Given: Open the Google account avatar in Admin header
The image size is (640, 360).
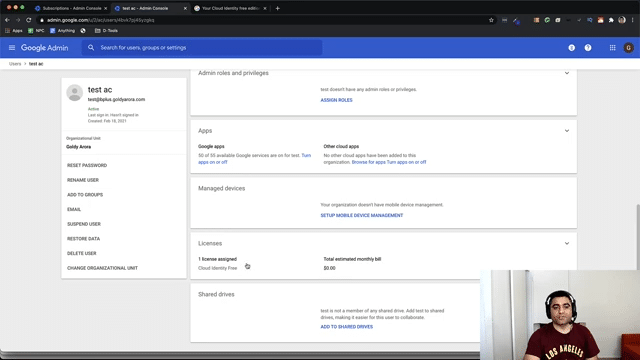Looking at the screenshot, I should pos(628,48).
